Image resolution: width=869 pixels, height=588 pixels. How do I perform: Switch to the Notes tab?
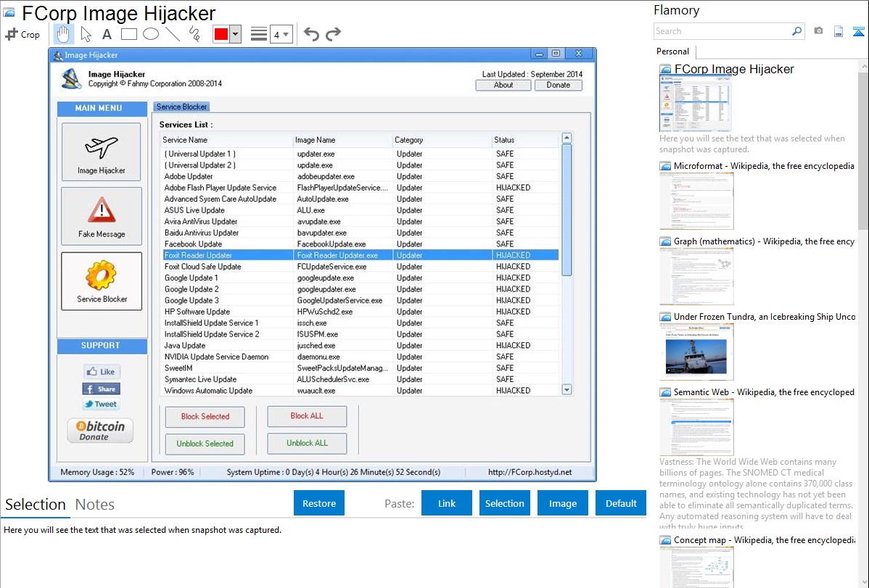point(95,505)
